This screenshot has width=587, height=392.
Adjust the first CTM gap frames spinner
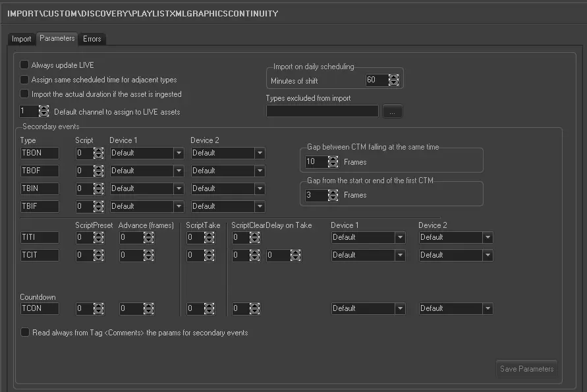pos(333,195)
